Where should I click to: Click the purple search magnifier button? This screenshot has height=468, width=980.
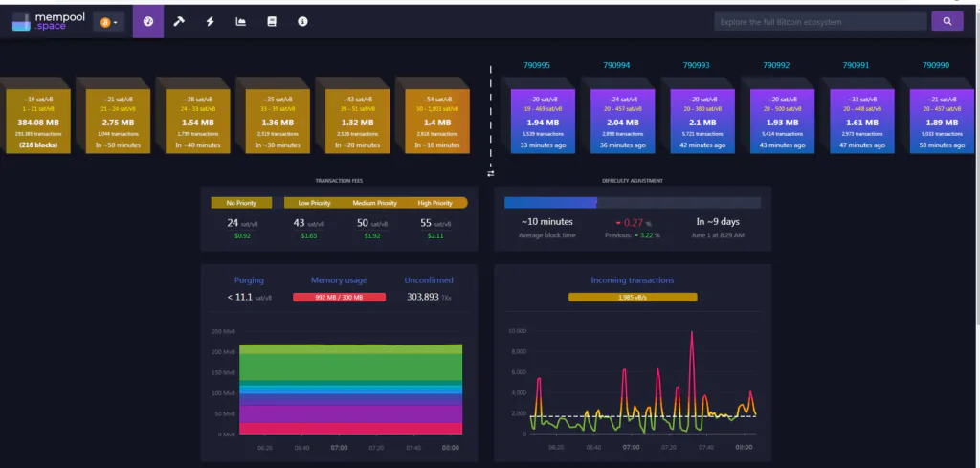pos(947,21)
